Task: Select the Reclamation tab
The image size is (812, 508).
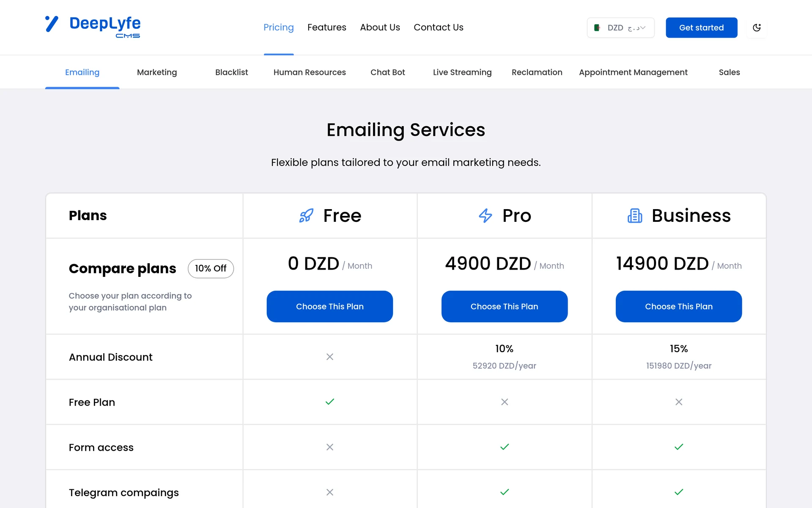Action: pos(537,72)
